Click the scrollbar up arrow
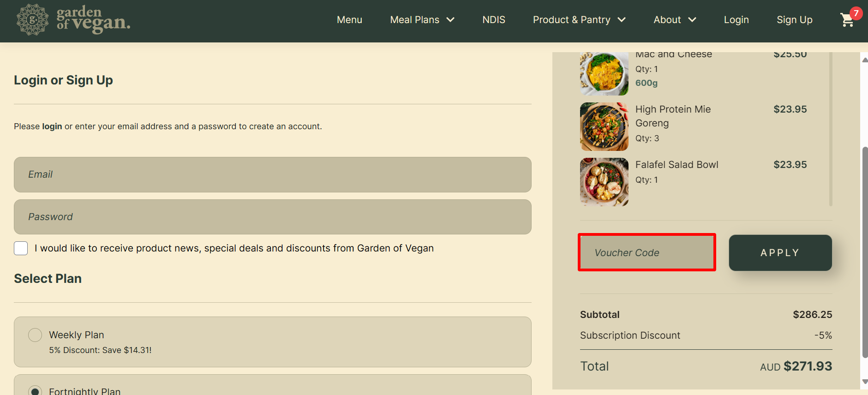Viewport: 868px width, 395px height. click(x=863, y=60)
